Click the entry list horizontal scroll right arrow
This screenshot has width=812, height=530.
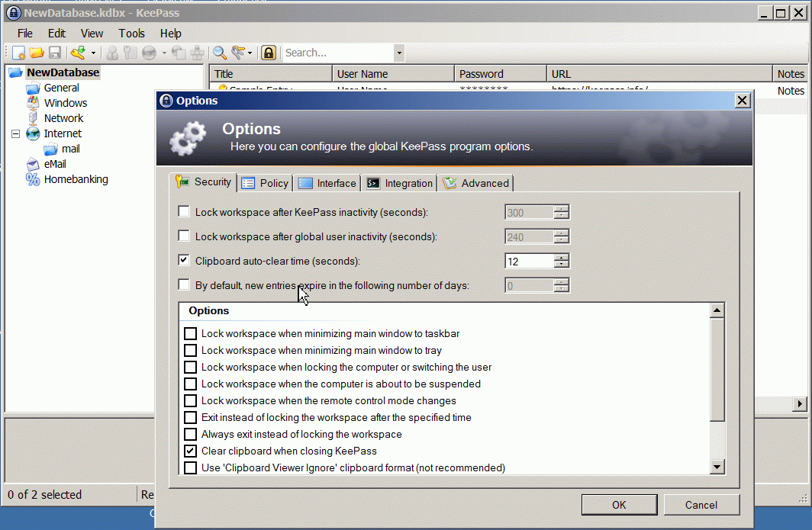(800, 403)
